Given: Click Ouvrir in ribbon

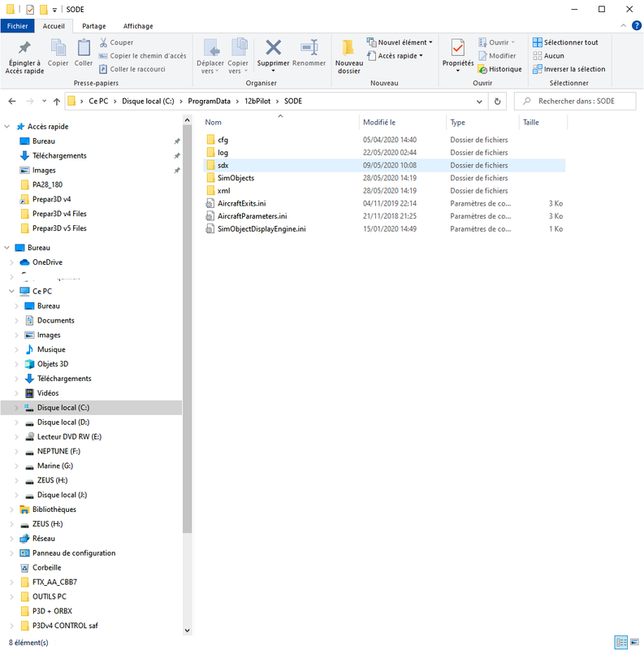Looking at the screenshot, I should click(496, 42).
